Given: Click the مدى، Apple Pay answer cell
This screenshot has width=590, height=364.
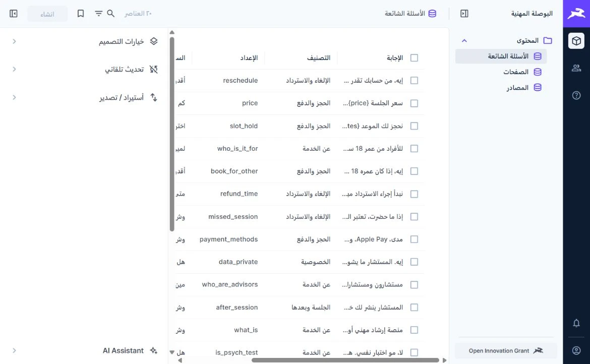Looking at the screenshot, I should tap(373, 239).
